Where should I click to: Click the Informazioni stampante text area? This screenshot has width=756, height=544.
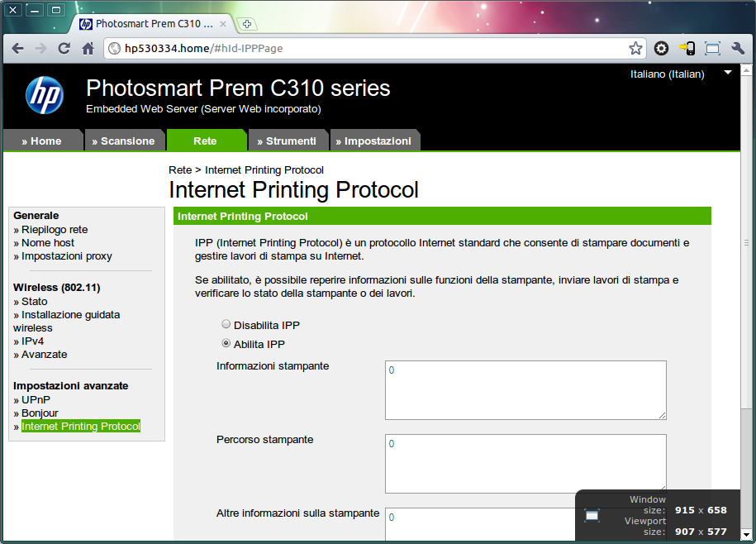pyautogui.click(x=525, y=390)
